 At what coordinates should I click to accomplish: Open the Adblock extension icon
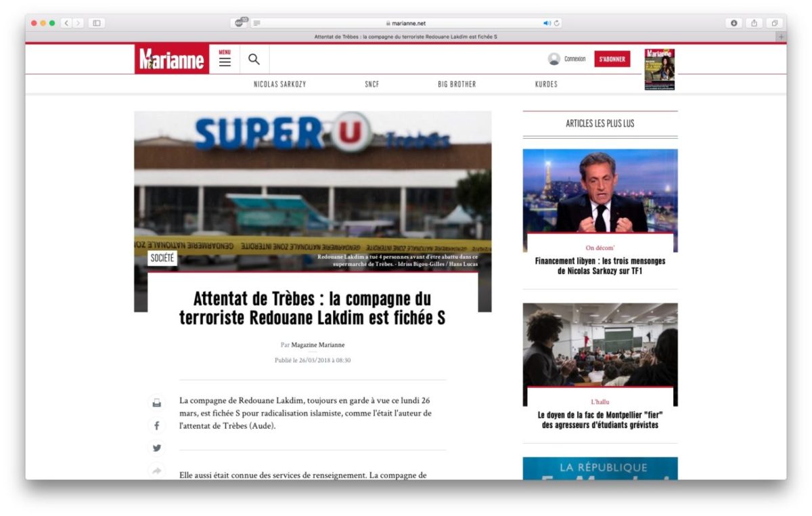click(x=240, y=23)
